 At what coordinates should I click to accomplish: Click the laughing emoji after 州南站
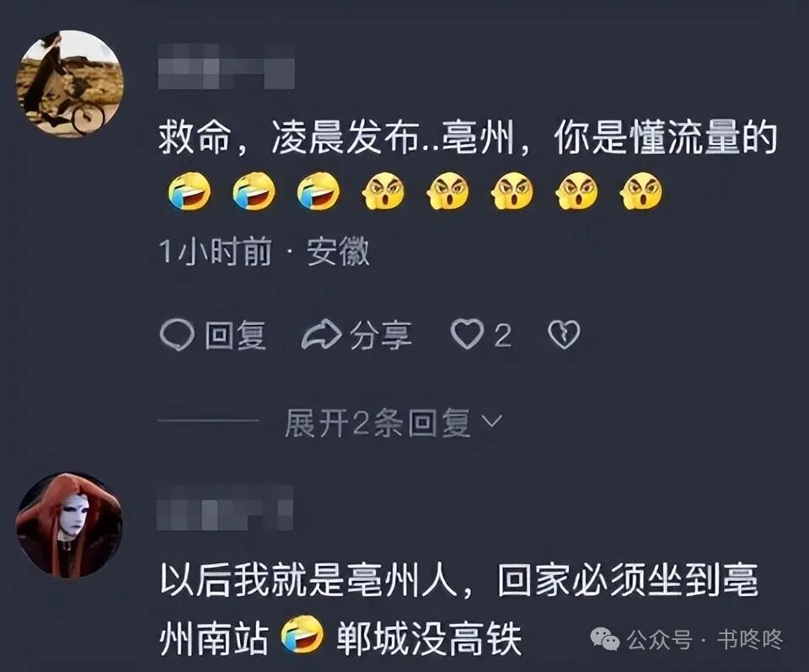pyautogui.click(x=303, y=636)
